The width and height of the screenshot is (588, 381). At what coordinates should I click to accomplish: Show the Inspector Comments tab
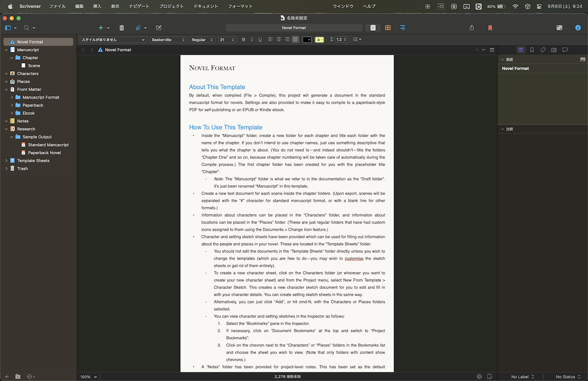pos(565,50)
